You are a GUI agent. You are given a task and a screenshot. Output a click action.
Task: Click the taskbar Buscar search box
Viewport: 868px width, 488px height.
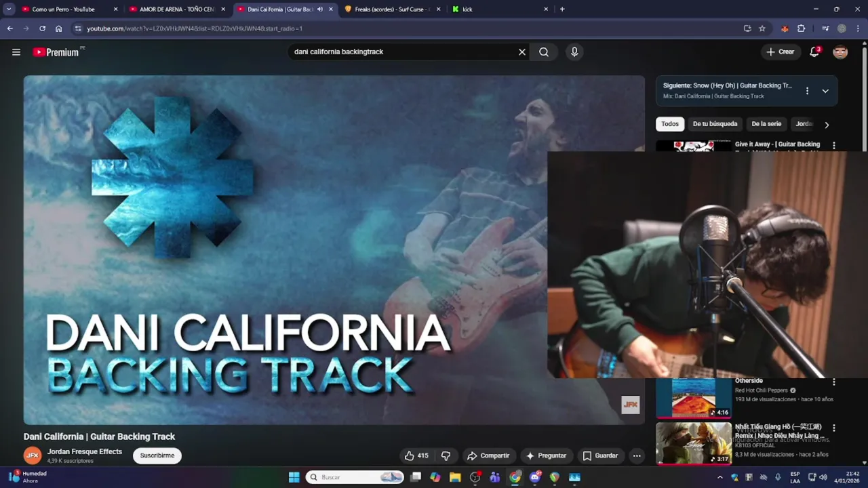[x=355, y=477]
